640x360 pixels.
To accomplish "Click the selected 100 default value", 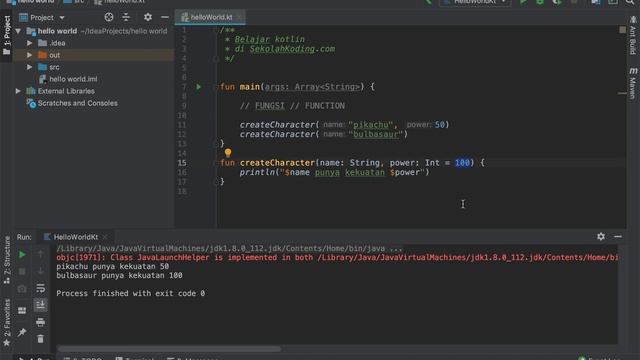I will 462,162.
